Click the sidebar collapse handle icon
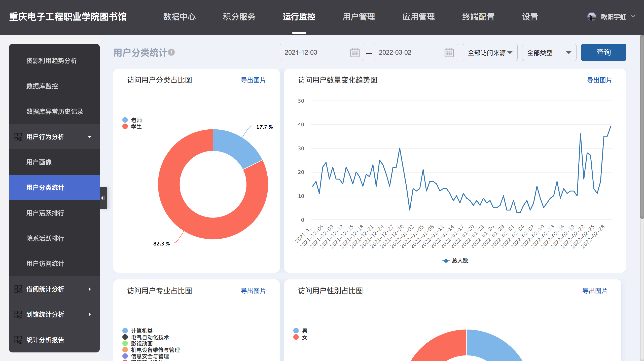The height and width of the screenshot is (361, 644). point(103,198)
